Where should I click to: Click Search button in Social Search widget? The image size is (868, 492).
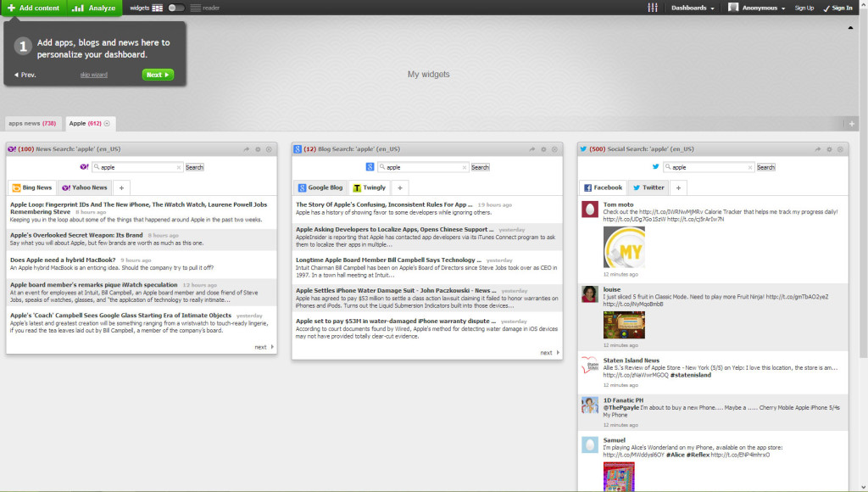pyautogui.click(x=765, y=167)
